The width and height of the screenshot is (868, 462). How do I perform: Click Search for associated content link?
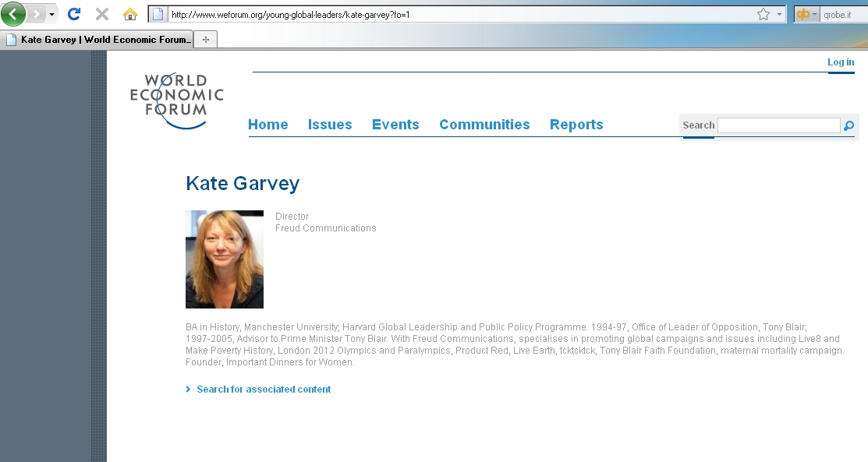(264, 390)
